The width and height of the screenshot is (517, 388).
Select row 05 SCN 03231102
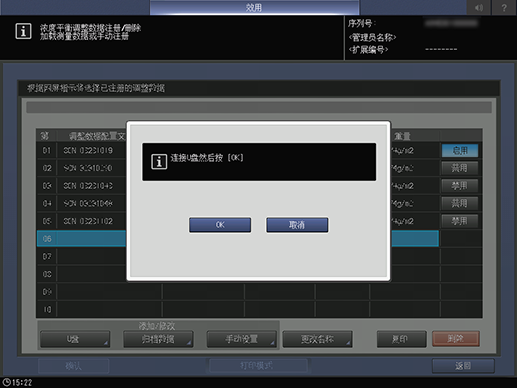[x=237, y=221]
